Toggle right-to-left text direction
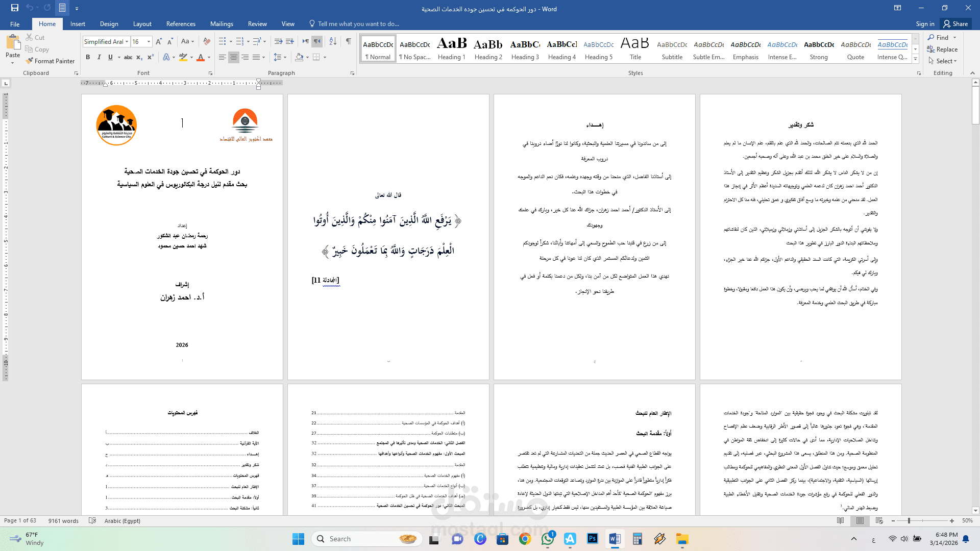The width and height of the screenshot is (980, 551). pyautogui.click(x=317, y=41)
